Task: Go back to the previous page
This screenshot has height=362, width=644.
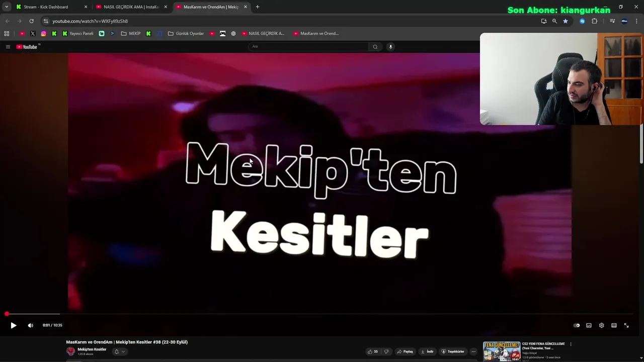Action: [x=7, y=21]
